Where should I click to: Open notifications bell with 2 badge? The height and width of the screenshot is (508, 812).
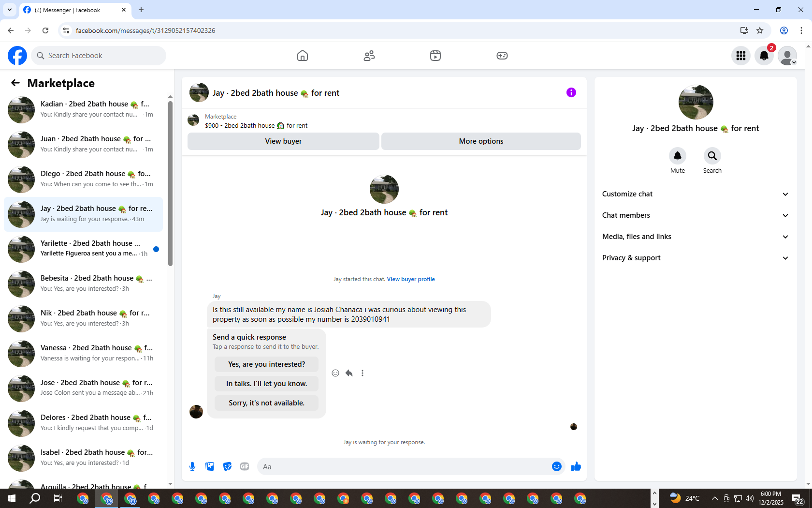764,56
